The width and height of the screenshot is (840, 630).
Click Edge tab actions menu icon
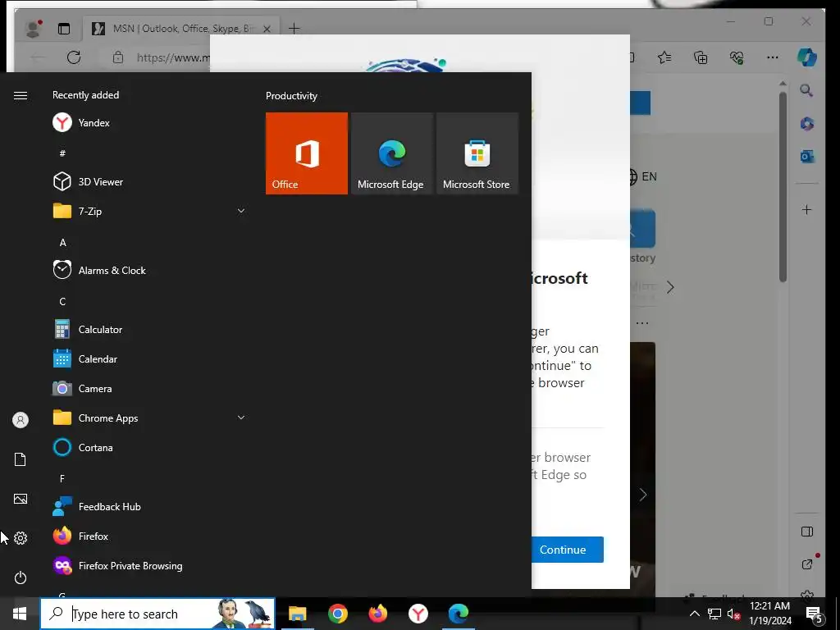(x=64, y=29)
